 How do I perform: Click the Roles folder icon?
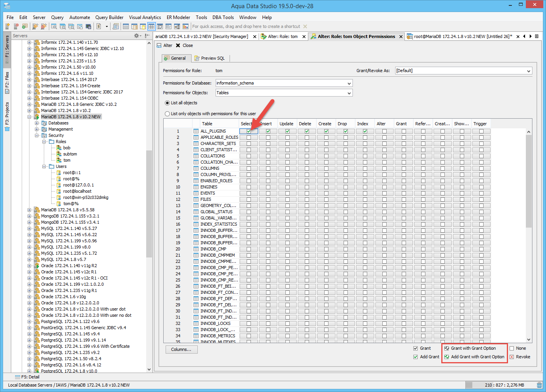click(52, 142)
